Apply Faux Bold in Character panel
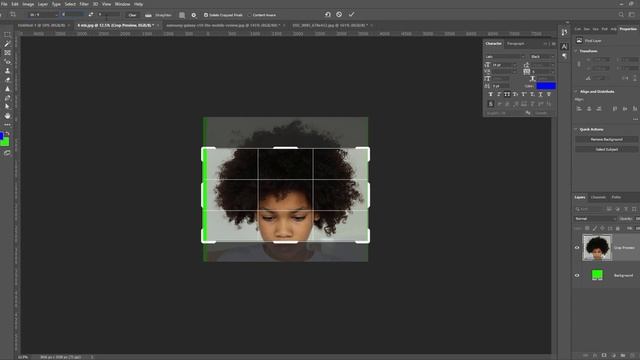The width and height of the screenshot is (640, 360). click(491, 94)
